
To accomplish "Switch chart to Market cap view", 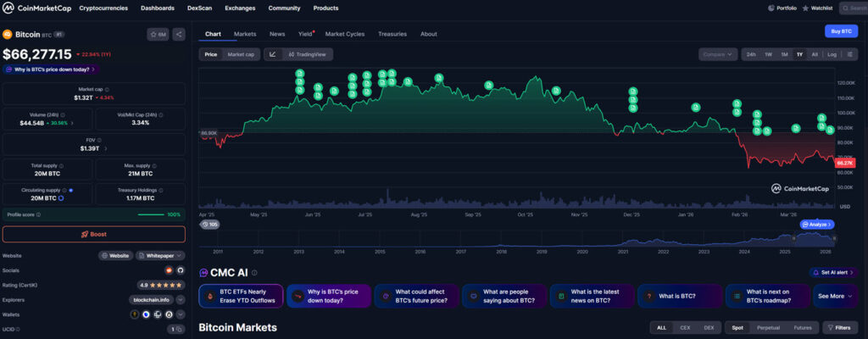I will point(241,54).
